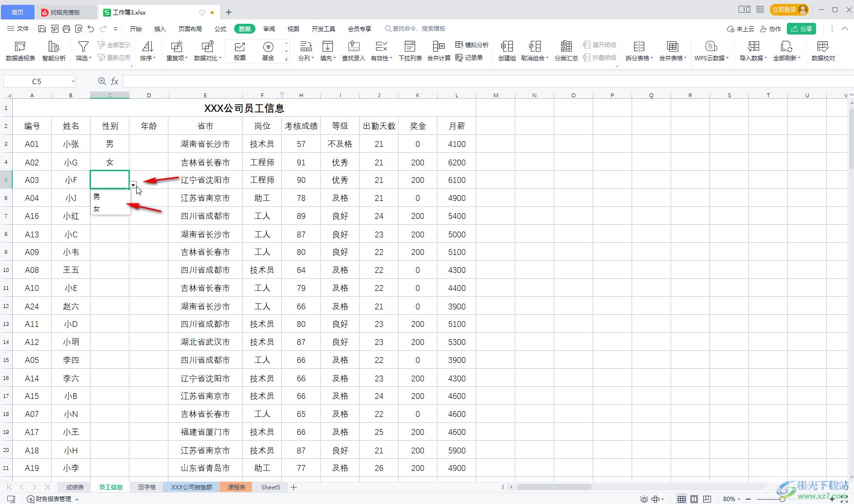Open the 筛选 filter dropdown

pos(83,51)
